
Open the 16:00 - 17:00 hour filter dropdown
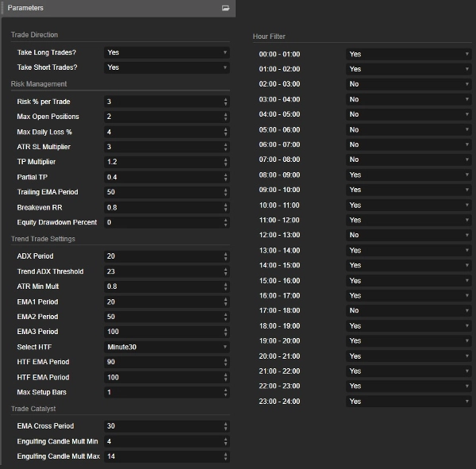tap(409, 295)
